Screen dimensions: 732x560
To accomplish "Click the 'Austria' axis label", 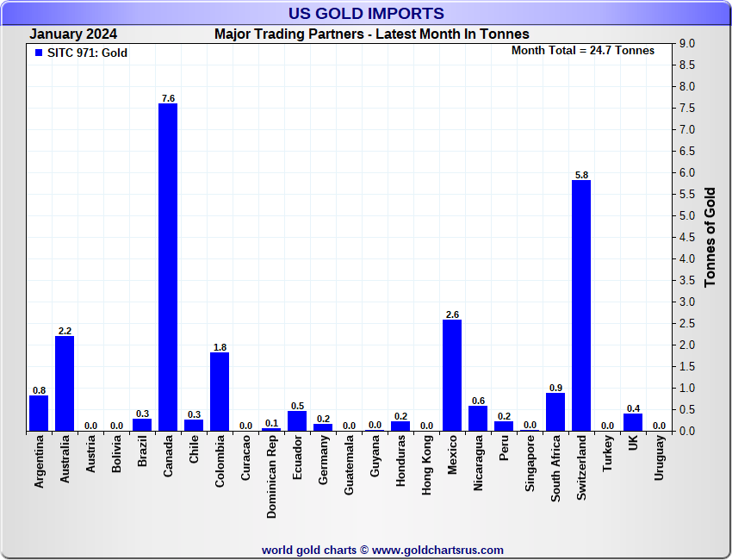I will coord(90,453).
